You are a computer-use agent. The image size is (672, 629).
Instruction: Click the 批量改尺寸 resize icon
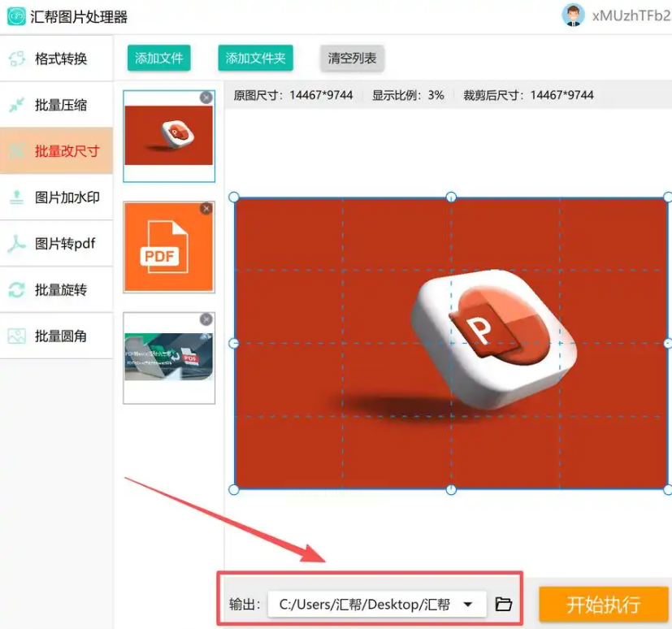[17, 151]
